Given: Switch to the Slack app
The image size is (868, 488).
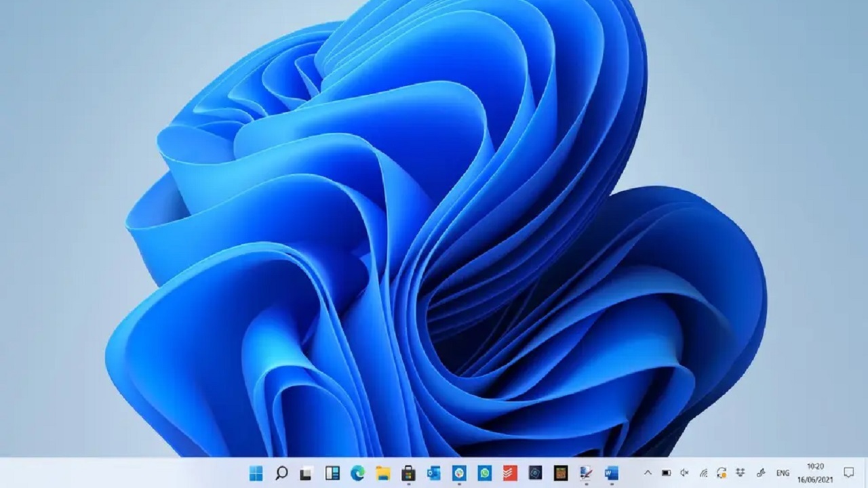Looking at the screenshot, I should tap(459, 473).
